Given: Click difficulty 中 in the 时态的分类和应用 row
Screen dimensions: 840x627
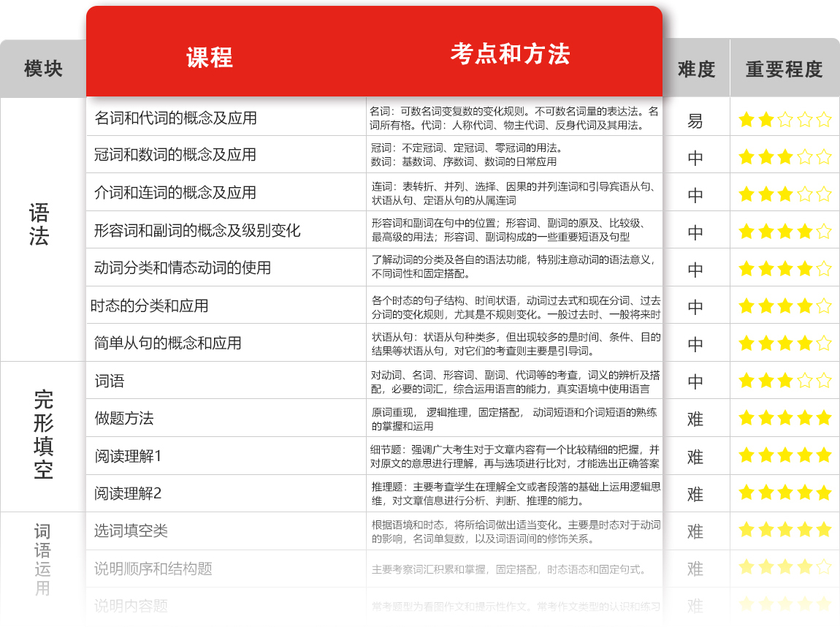Looking at the screenshot, I should tap(695, 307).
